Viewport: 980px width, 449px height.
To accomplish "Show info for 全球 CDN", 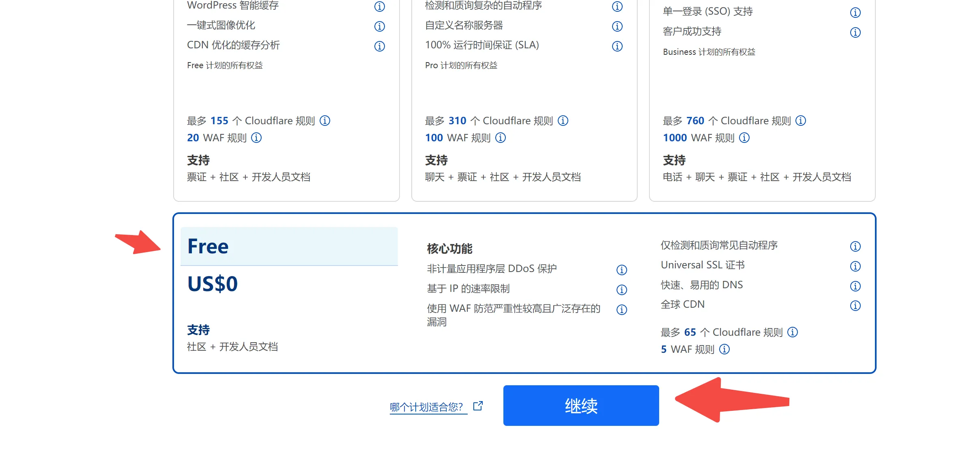I will [855, 306].
